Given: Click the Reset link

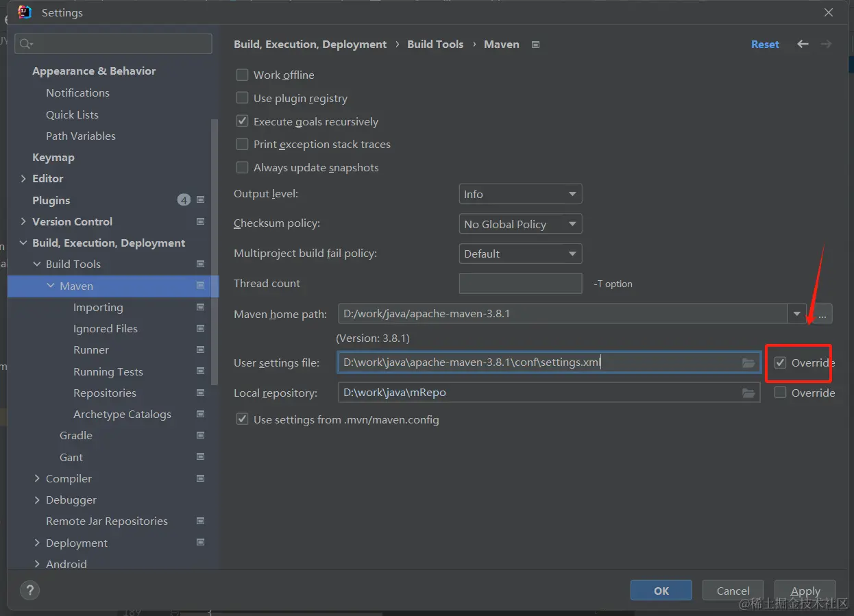Looking at the screenshot, I should [765, 44].
